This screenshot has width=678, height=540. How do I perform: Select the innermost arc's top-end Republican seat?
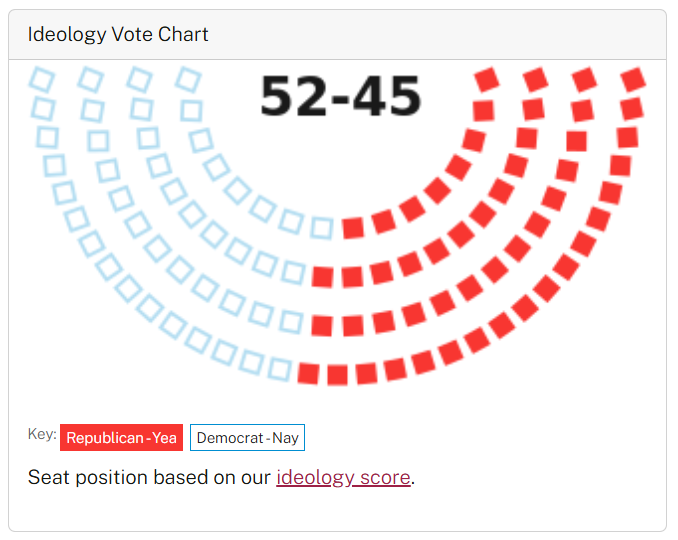[x=487, y=80]
